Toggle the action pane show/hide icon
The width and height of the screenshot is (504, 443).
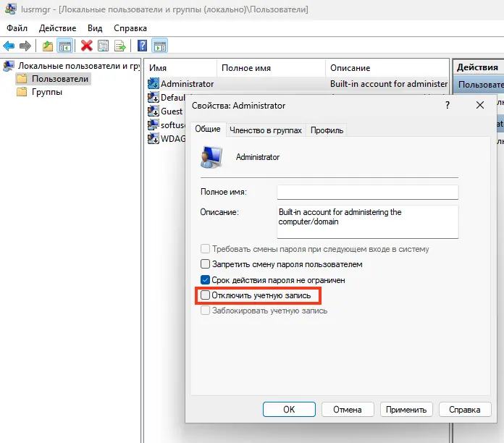pyautogui.click(x=160, y=46)
